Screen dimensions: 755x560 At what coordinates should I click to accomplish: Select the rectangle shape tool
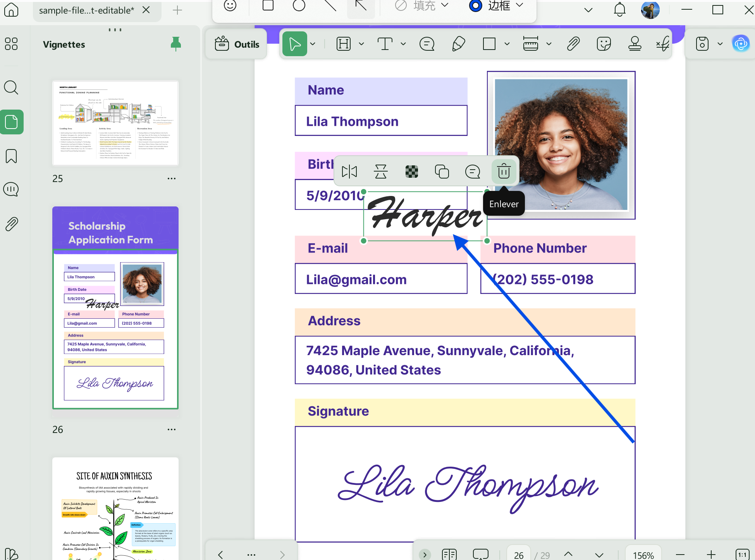click(268, 5)
